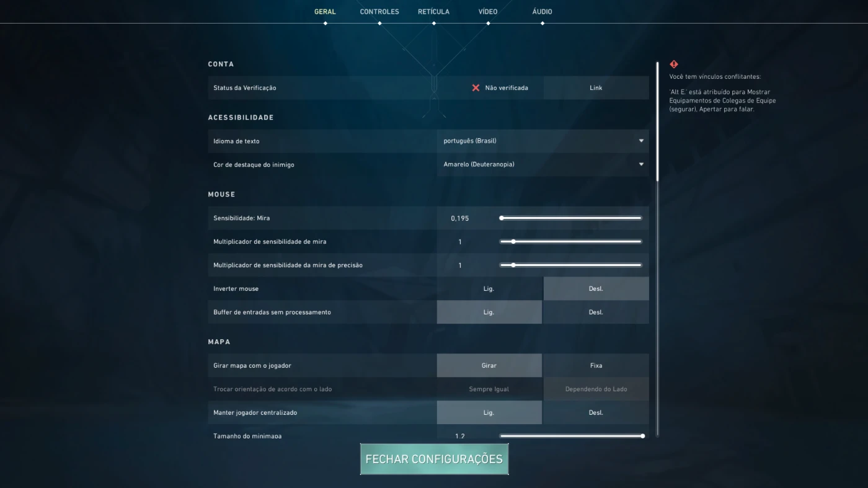Click the red X not-verified icon
Screen dimensions: 868x488
tap(476, 88)
